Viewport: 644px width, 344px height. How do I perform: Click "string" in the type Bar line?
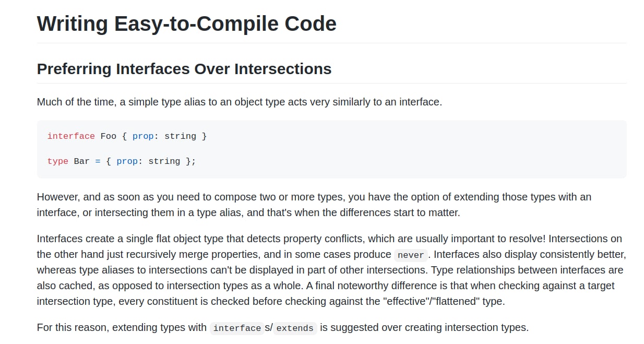(x=164, y=161)
